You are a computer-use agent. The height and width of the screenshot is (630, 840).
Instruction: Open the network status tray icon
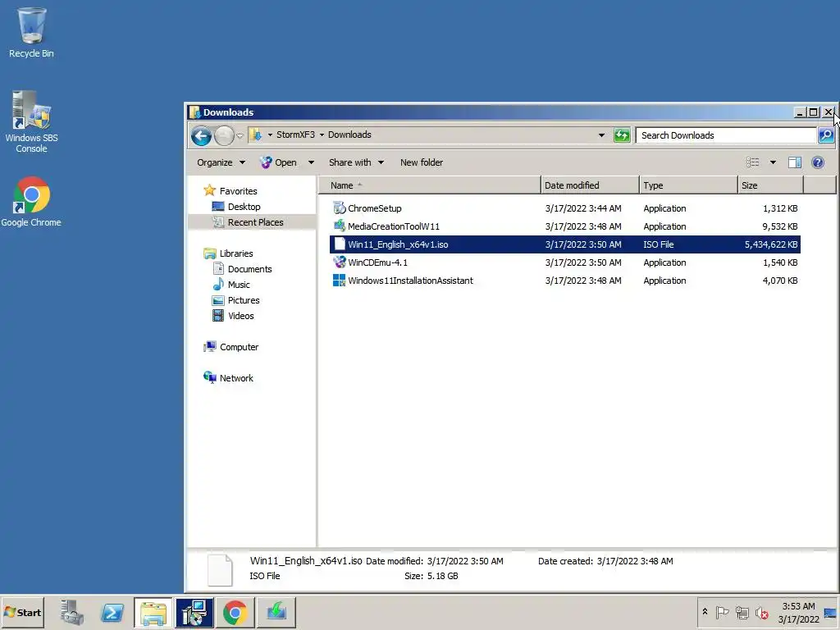[x=742, y=612]
